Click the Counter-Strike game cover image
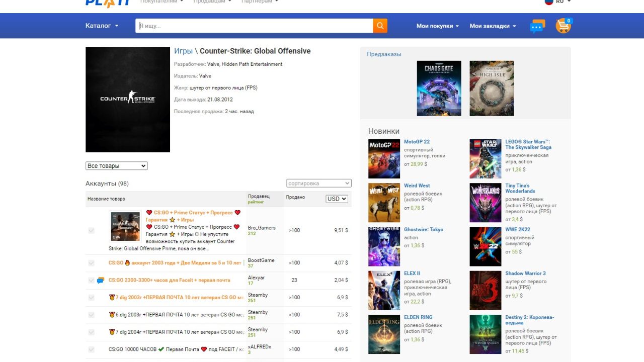 (128, 100)
